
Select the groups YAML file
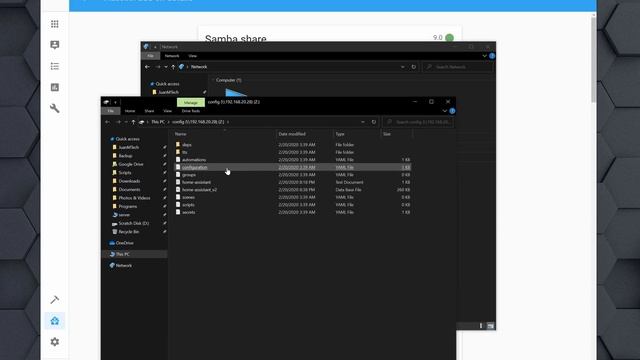tap(189, 175)
